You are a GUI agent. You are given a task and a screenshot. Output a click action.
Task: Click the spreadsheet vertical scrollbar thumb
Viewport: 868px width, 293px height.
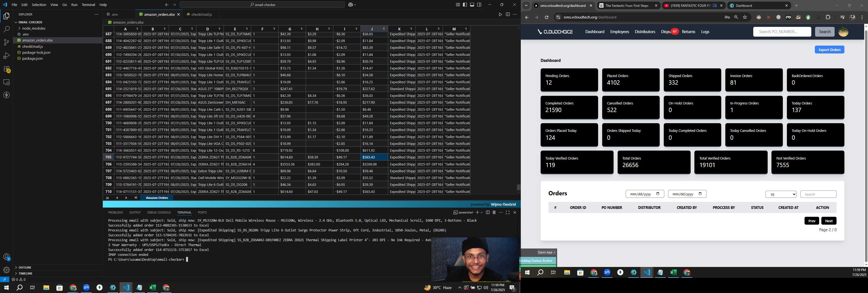tap(518, 187)
